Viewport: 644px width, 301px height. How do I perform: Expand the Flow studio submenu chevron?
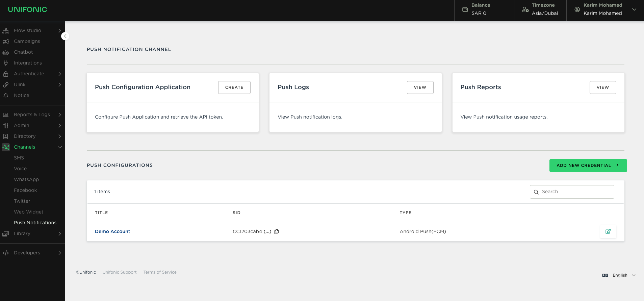(60, 31)
